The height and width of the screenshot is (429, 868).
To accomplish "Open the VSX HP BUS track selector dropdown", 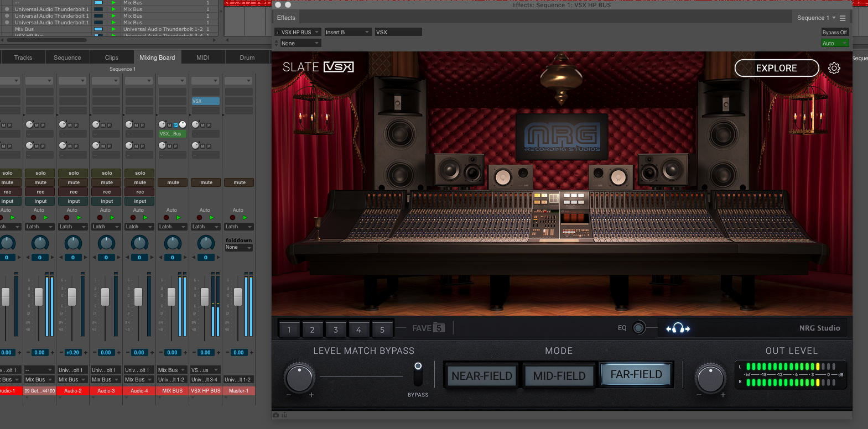I will click(298, 32).
